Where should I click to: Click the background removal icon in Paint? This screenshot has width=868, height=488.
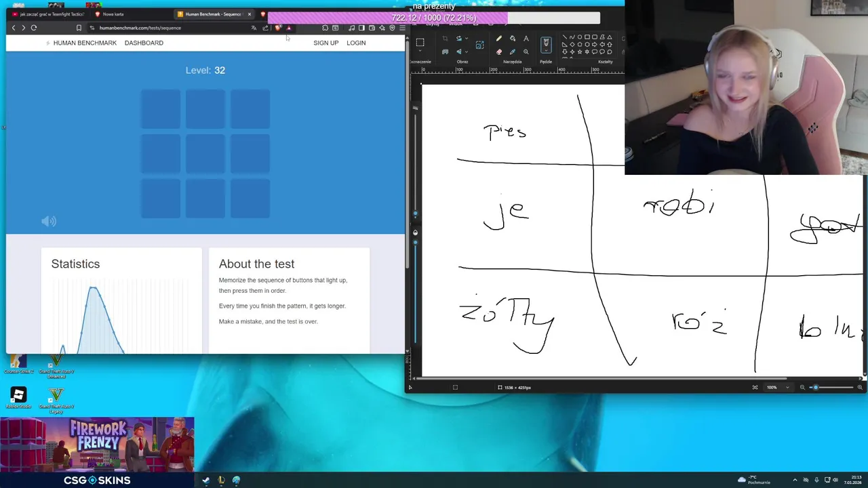coord(445,52)
